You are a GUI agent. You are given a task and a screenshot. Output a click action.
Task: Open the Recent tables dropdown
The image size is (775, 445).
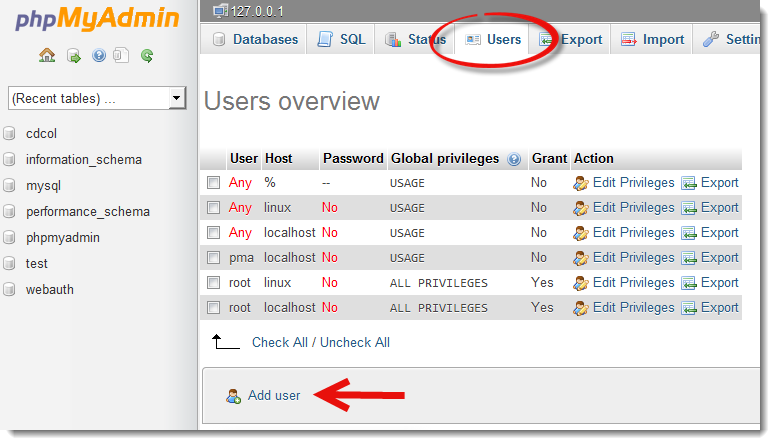(x=97, y=98)
